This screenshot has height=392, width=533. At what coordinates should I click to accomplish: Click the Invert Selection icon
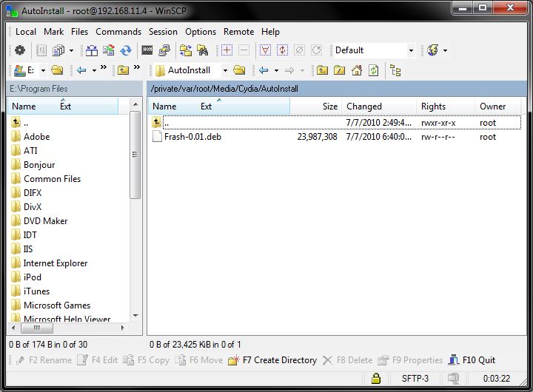(x=282, y=50)
